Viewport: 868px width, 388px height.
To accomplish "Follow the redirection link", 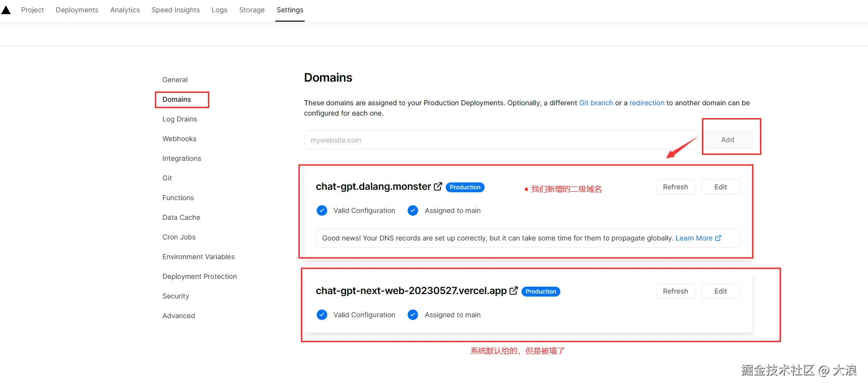I will (x=647, y=103).
